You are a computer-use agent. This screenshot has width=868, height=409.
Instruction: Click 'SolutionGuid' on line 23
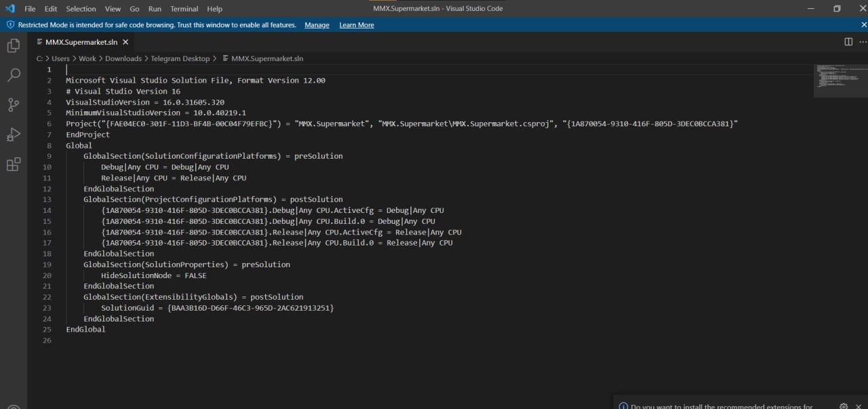pos(127,308)
